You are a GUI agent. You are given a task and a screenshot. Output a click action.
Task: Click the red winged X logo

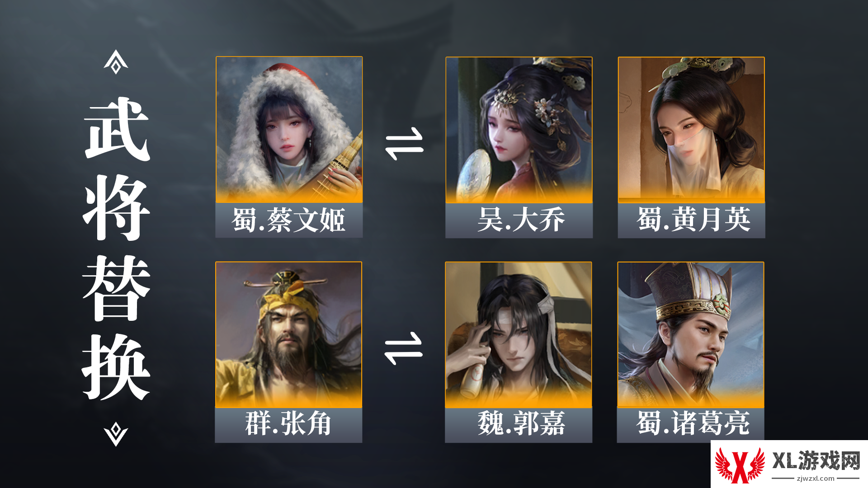point(740,465)
